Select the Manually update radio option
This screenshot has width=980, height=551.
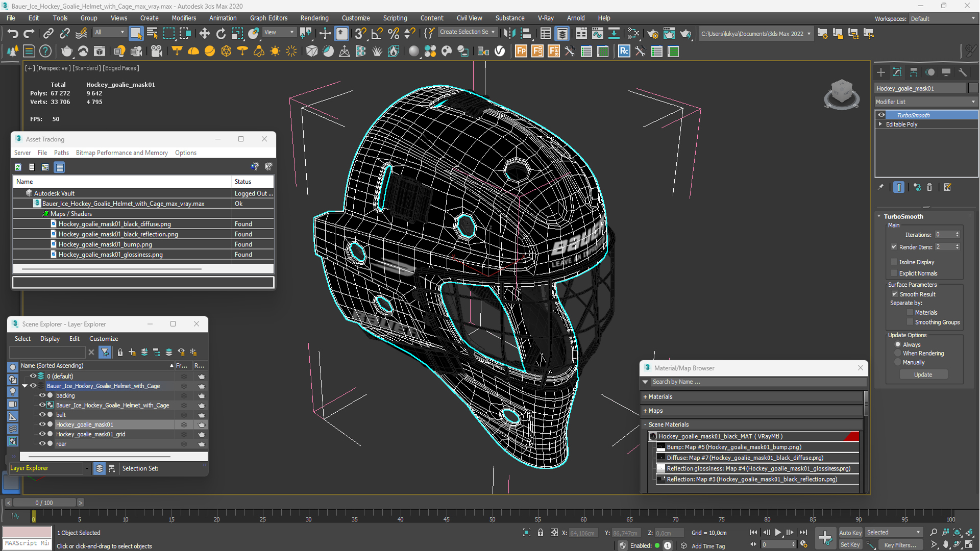click(898, 362)
